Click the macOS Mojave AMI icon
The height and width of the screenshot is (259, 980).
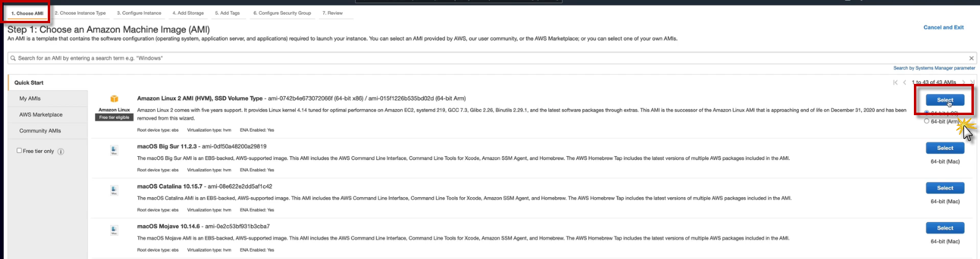114,230
